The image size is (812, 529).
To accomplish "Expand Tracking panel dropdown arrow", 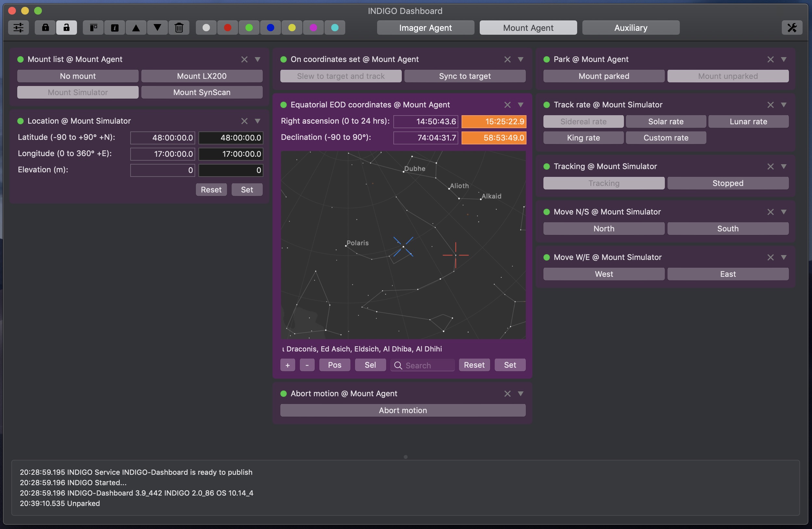I will pos(784,166).
